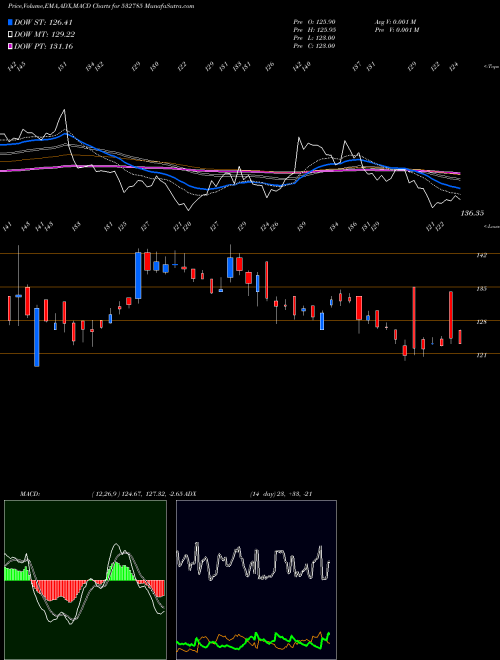
Task: Click the 136.35 price label on EMA chart
Action: [472, 213]
